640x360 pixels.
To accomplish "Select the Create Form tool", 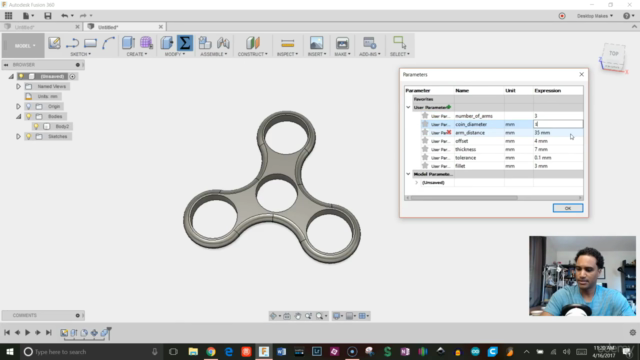I will [x=146, y=43].
